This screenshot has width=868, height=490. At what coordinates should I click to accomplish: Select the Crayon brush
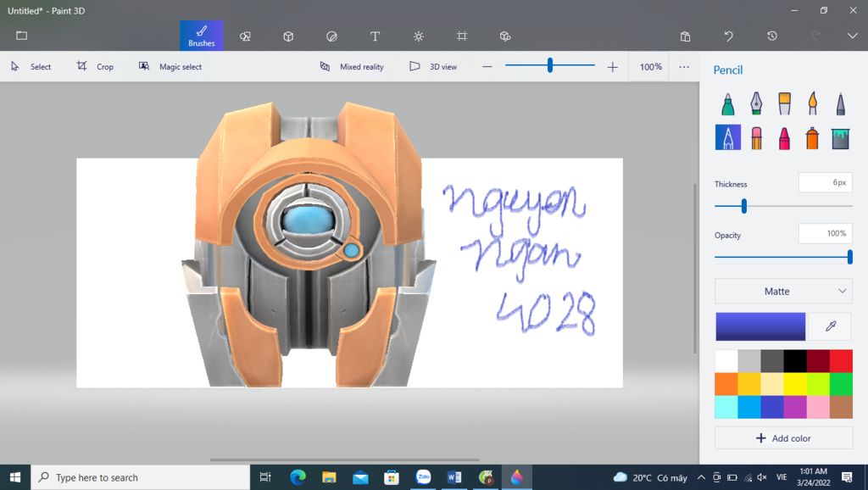coord(784,138)
